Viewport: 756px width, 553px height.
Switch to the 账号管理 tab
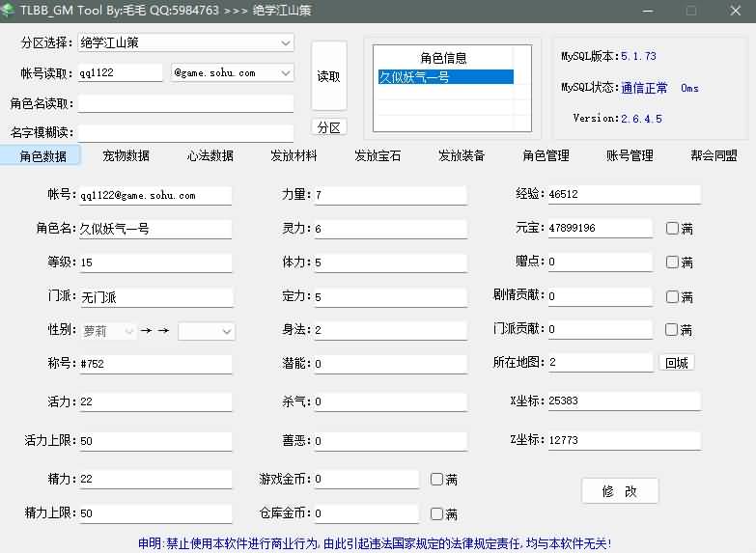click(630, 155)
